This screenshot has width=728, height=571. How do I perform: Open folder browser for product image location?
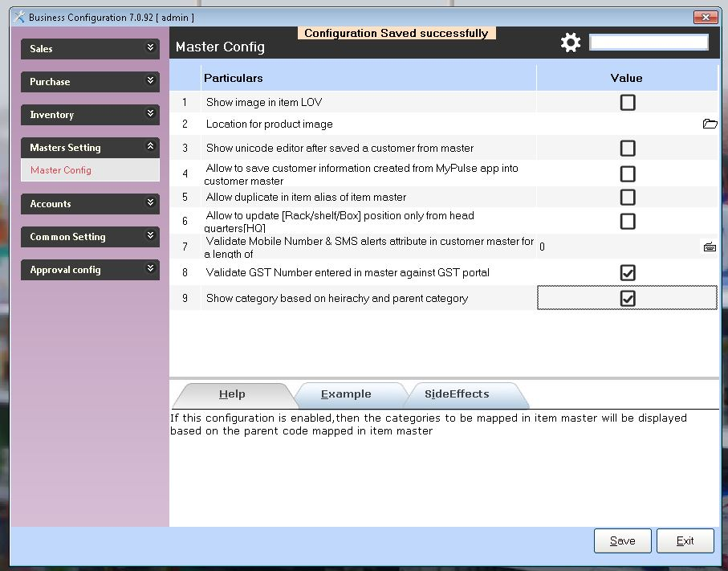[710, 124]
